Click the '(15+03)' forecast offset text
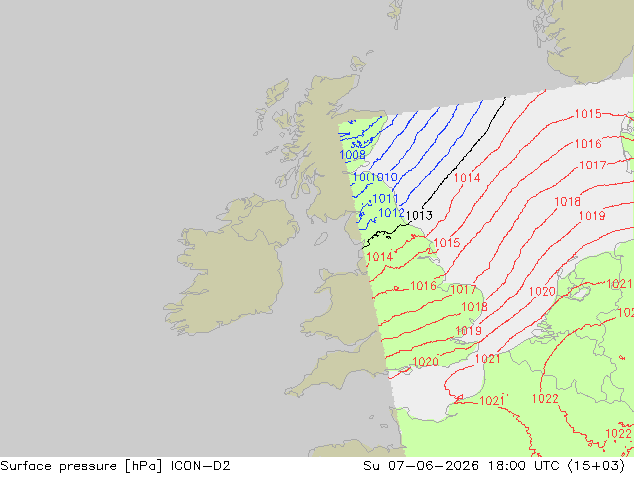Image resolution: width=634 pixels, height=490 pixels. click(596, 466)
